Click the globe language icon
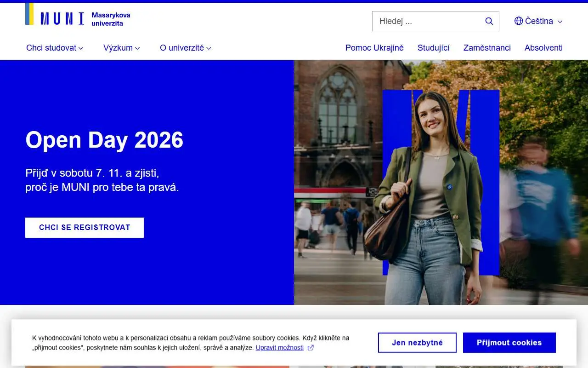 click(519, 21)
